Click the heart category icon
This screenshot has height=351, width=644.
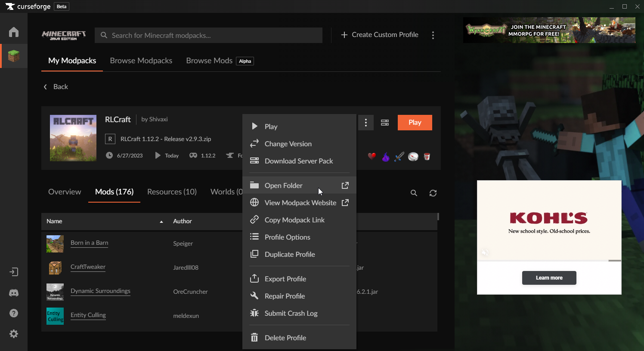click(x=372, y=157)
